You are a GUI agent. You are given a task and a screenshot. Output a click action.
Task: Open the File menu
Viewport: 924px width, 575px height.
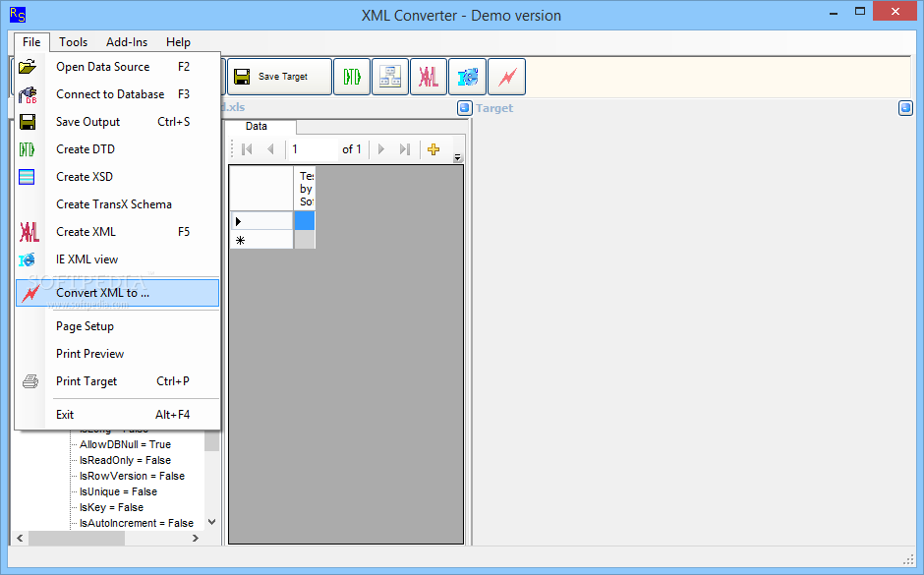[31, 42]
